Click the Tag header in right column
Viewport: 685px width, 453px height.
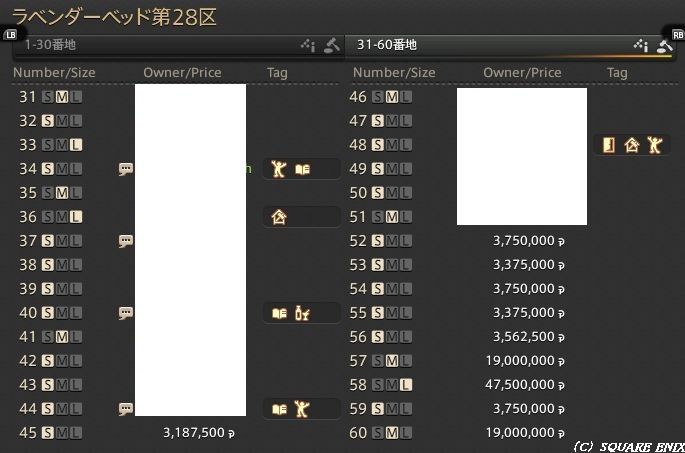pyautogui.click(x=617, y=73)
